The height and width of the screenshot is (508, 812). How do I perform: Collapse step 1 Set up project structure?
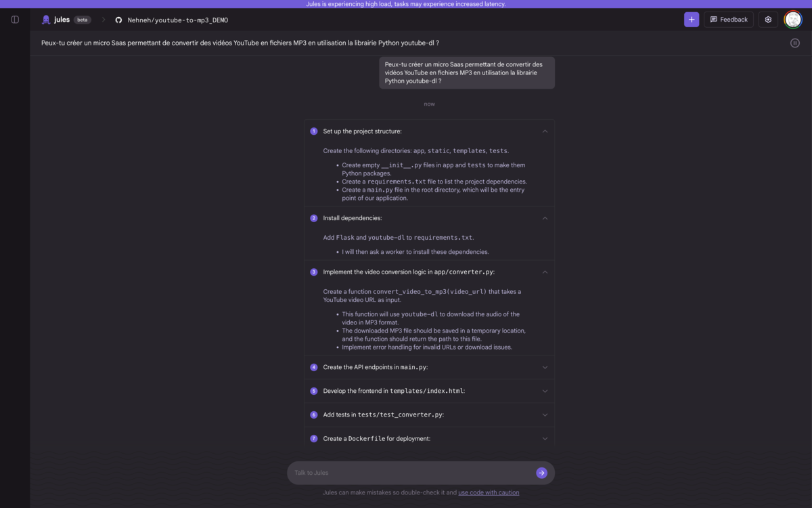(545, 131)
